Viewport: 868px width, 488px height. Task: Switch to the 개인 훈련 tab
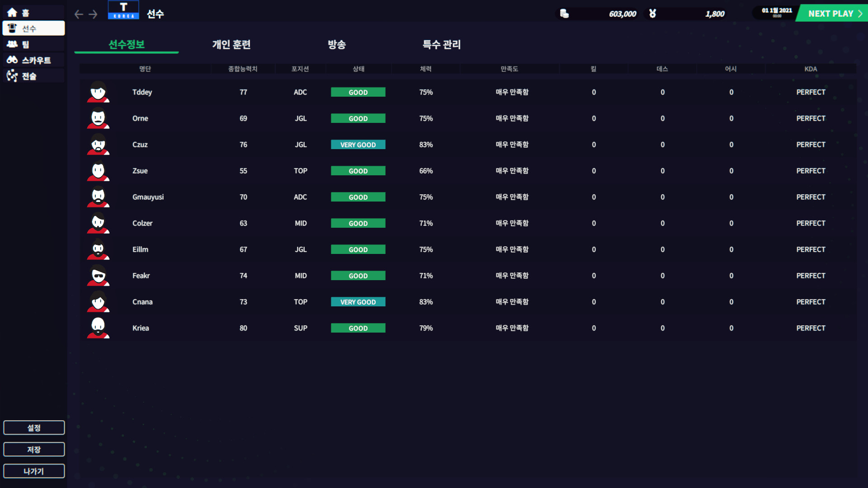[231, 44]
